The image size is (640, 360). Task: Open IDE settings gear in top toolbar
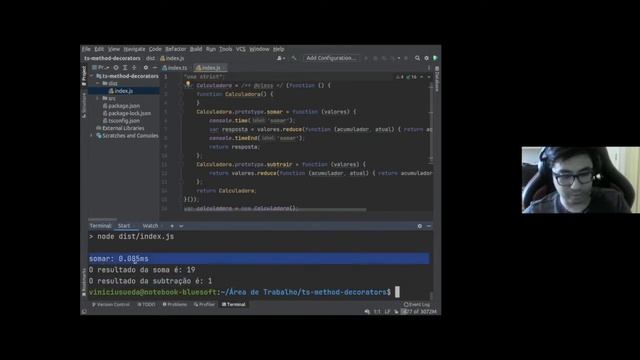point(427,58)
